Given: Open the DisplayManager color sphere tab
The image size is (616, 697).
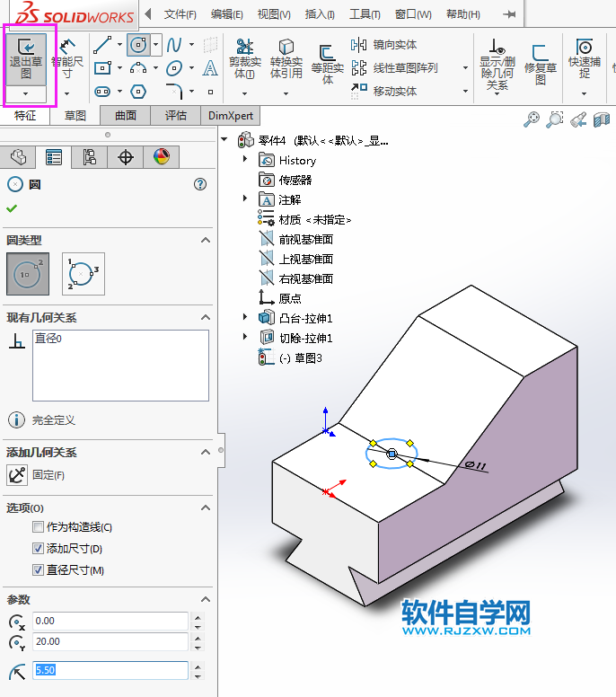Looking at the screenshot, I should (x=162, y=157).
